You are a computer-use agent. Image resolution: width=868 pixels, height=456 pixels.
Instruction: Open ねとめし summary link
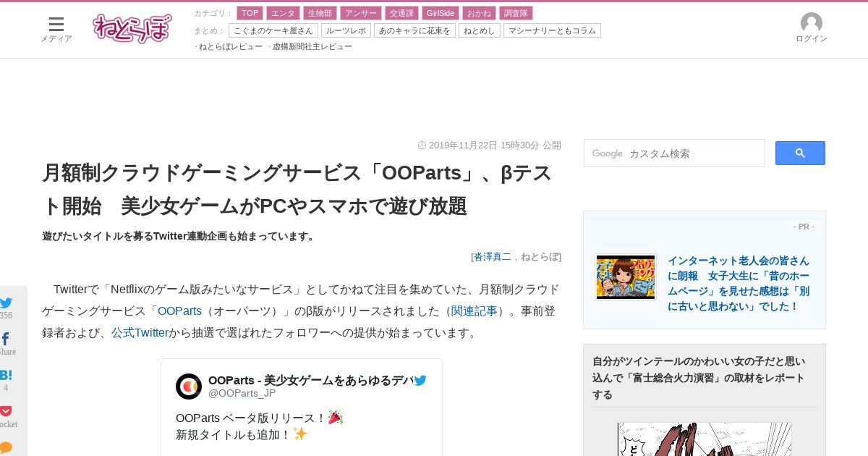point(480,30)
